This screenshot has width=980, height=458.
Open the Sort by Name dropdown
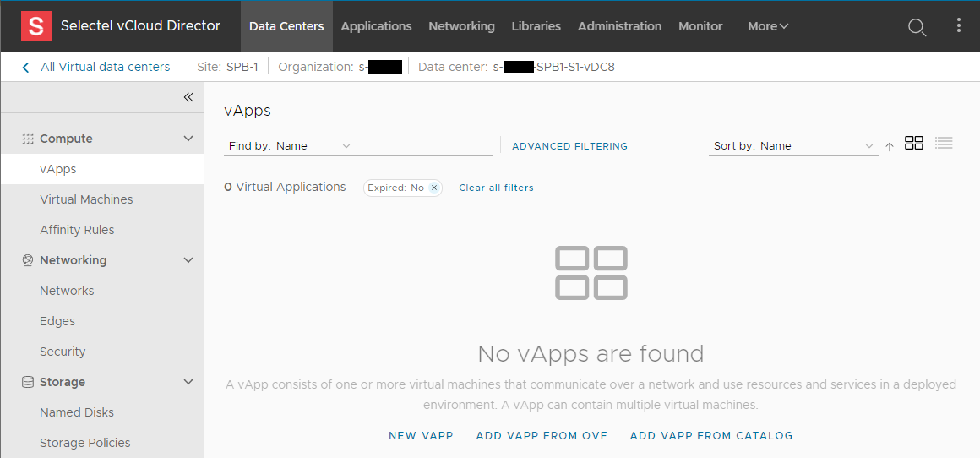793,145
